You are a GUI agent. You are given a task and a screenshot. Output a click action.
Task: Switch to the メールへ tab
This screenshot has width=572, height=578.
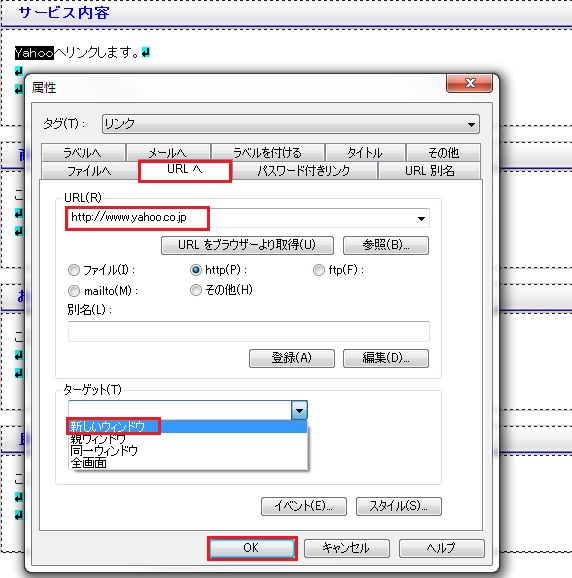click(168, 152)
